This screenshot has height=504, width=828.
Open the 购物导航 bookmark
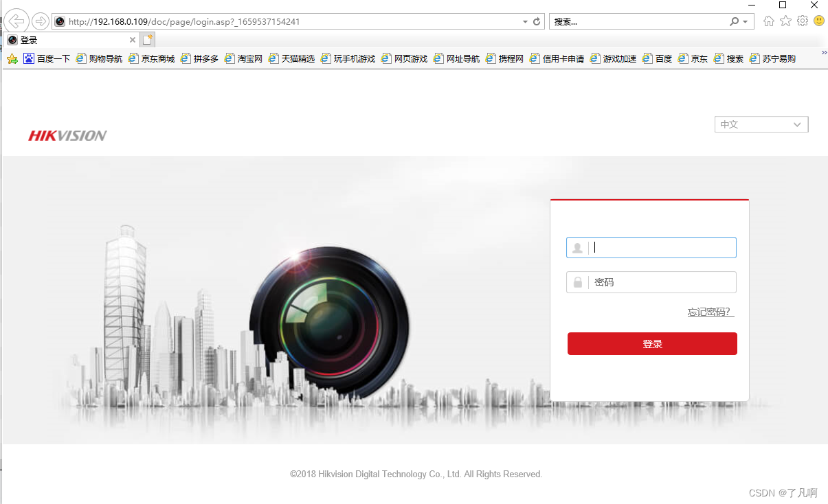click(99, 59)
